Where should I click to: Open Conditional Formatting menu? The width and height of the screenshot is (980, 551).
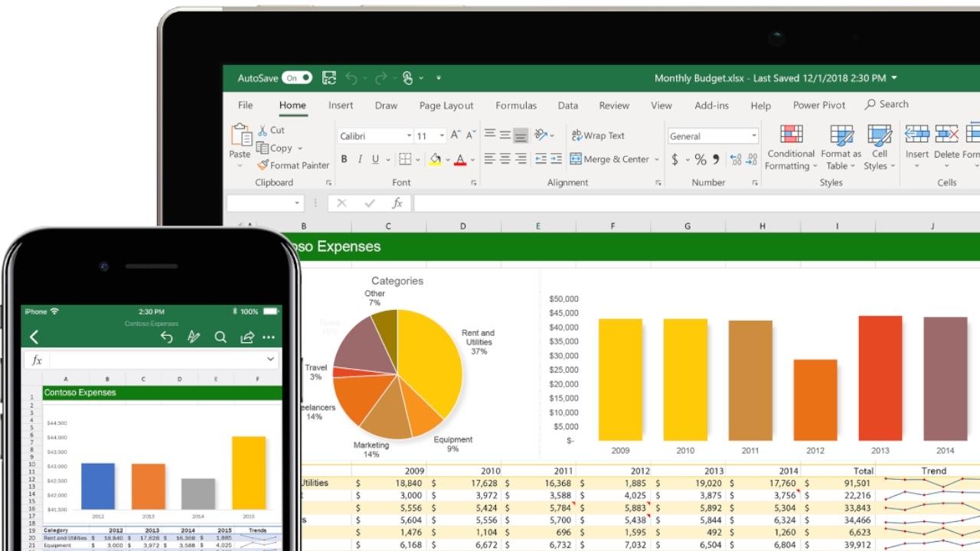click(791, 148)
